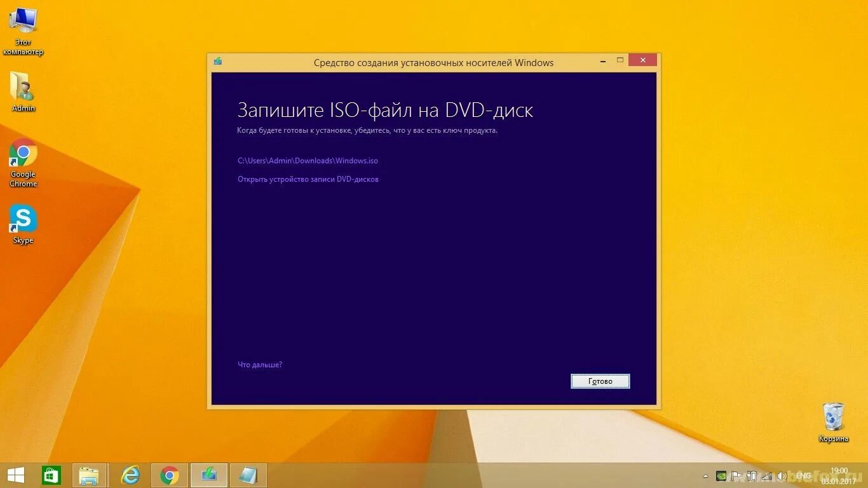Switch to Notepad in the taskbar
Screen dimensions: 868x488
pos(248,475)
